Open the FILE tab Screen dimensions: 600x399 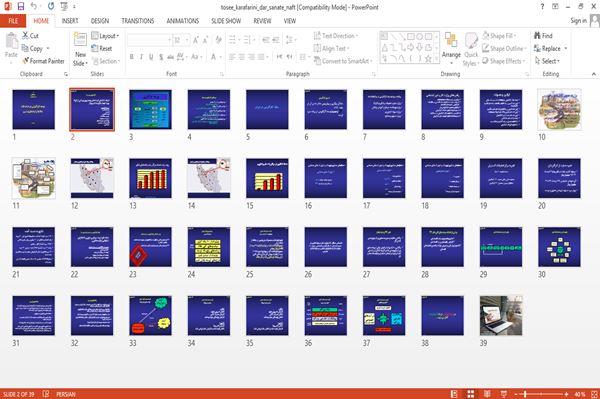(x=13, y=21)
